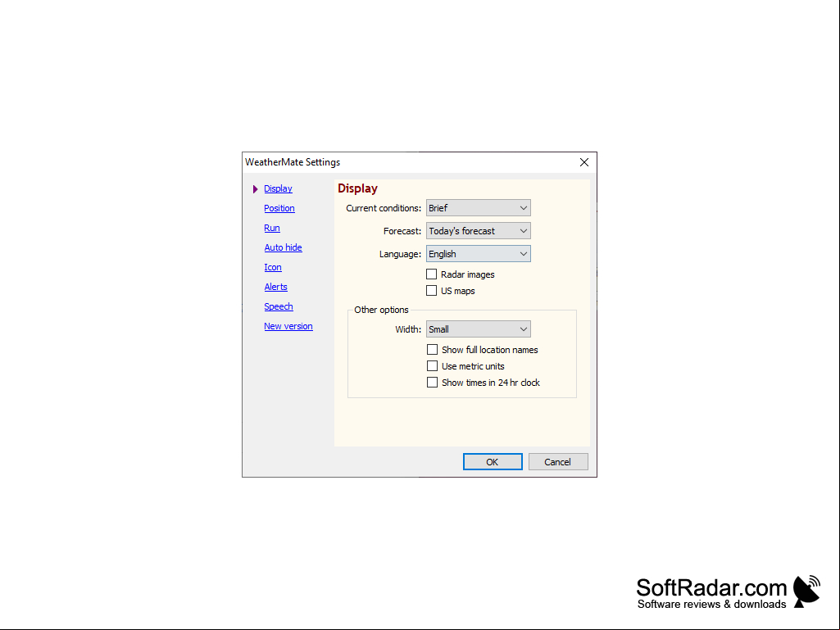This screenshot has width=840, height=630.
Task: Toggle Use metric units checkbox
Action: [432, 366]
